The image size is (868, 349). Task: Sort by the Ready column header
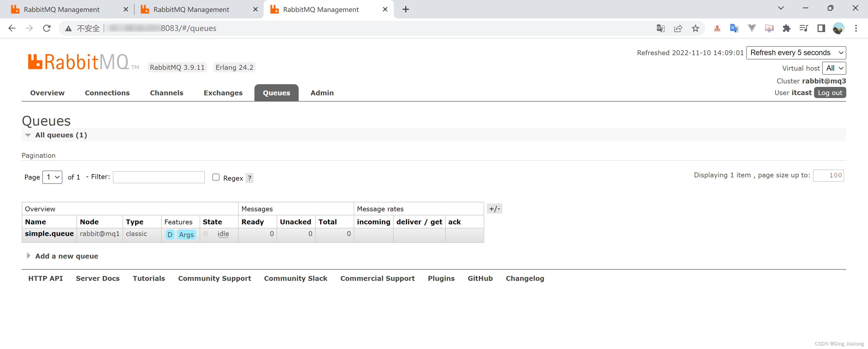pos(252,222)
